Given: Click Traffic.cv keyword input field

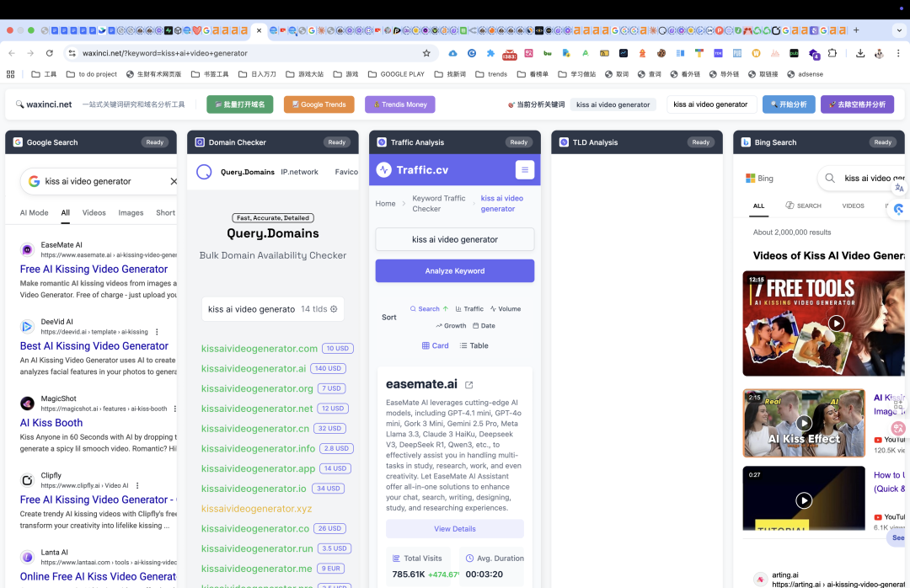Looking at the screenshot, I should point(454,239).
